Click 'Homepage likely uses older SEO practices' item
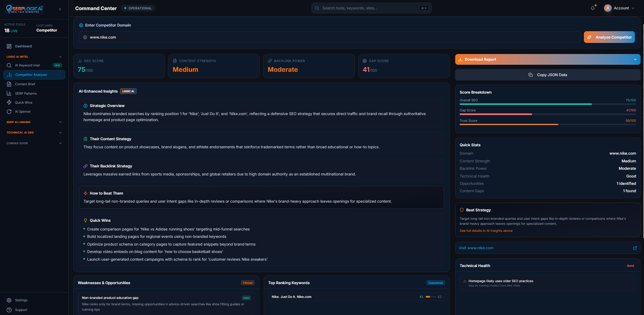Image resolution: width=644 pixels, height=315 pixels. (548, 283)
